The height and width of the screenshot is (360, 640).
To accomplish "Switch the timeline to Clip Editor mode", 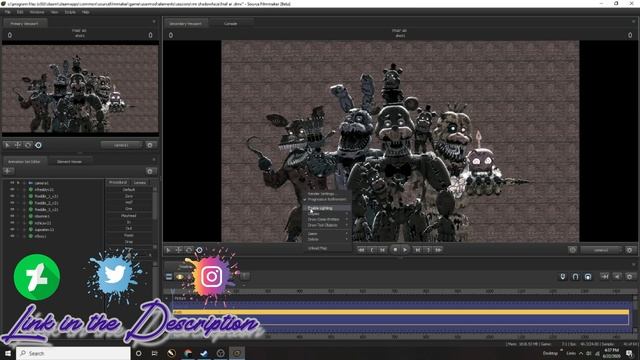I will click(x=169, y=277).
